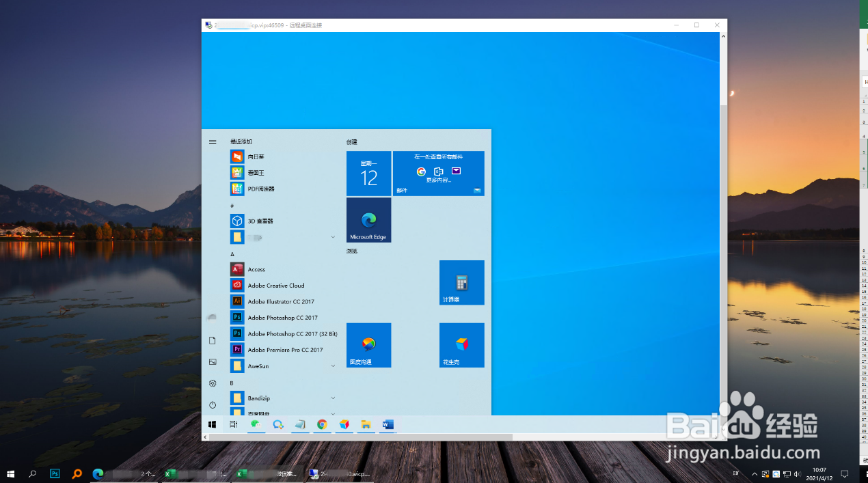This screenshot has width=868, height=483.
Task: Open the host notification center
Action: point(845,473)
